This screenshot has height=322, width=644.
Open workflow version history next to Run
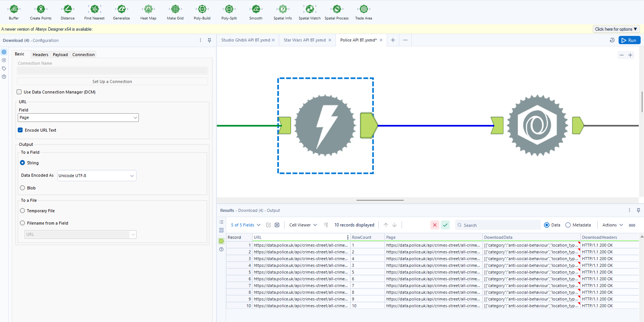(x=612, y=40)
